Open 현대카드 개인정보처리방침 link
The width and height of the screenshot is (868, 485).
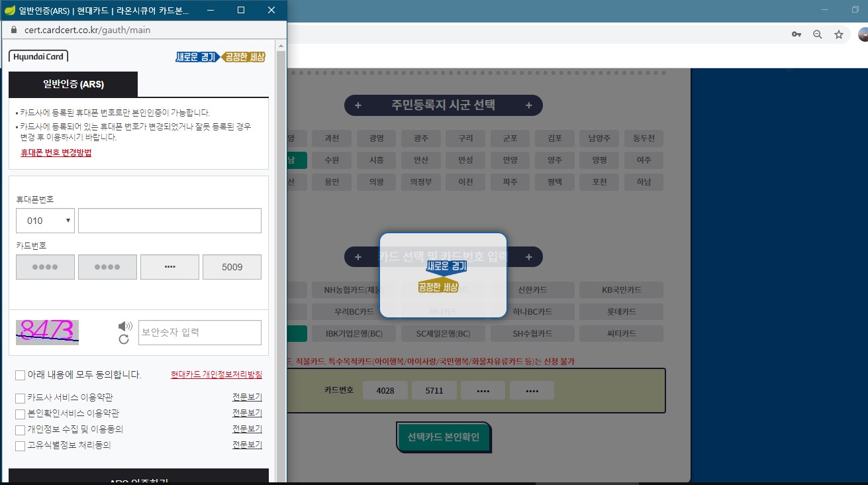pyautogui.click(x=217, y=374)
